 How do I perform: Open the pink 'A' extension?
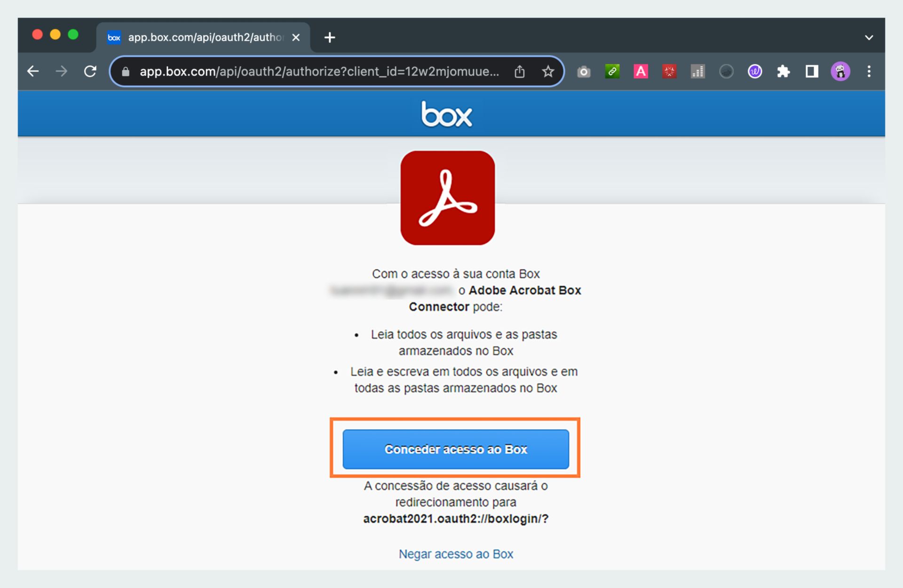641,71
